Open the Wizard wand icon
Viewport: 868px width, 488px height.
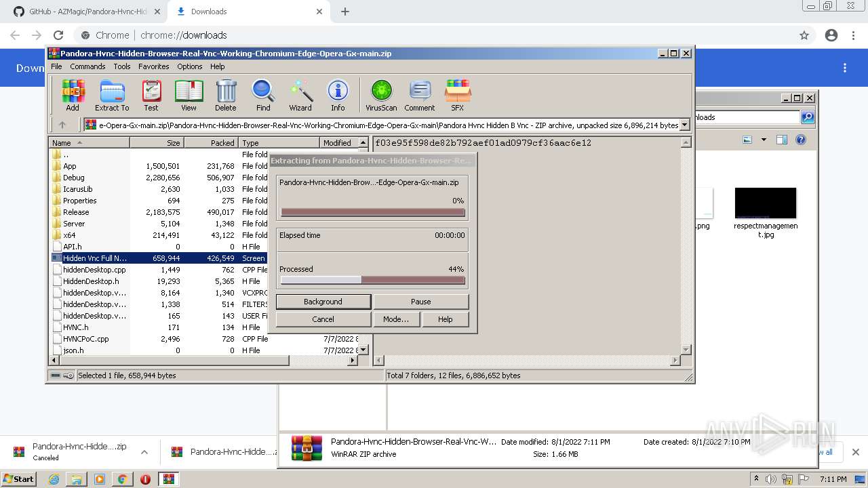point(300,95)
